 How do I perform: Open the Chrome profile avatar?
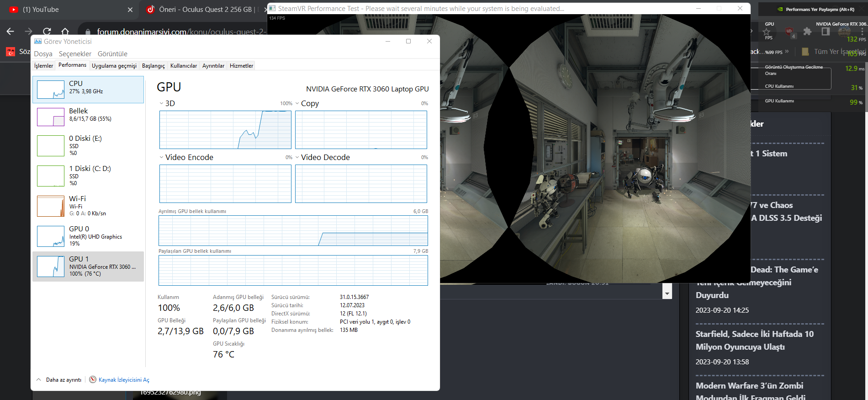coord(844,32)
